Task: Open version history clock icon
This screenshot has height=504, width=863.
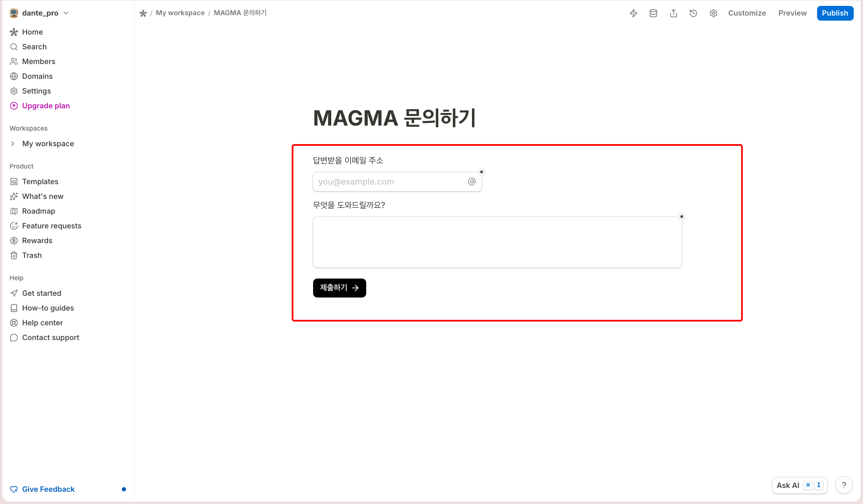Action: pos(693,13)
